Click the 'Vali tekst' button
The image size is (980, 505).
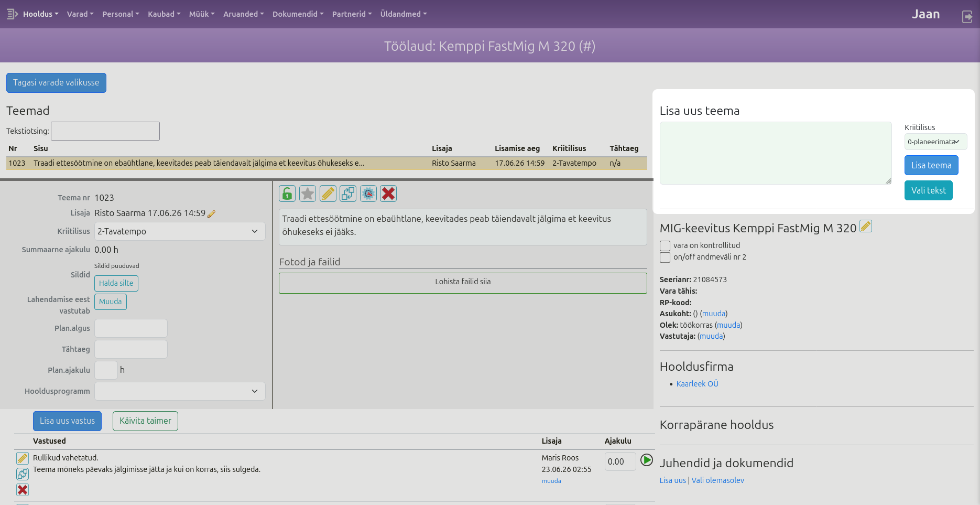tap(929, 190)
